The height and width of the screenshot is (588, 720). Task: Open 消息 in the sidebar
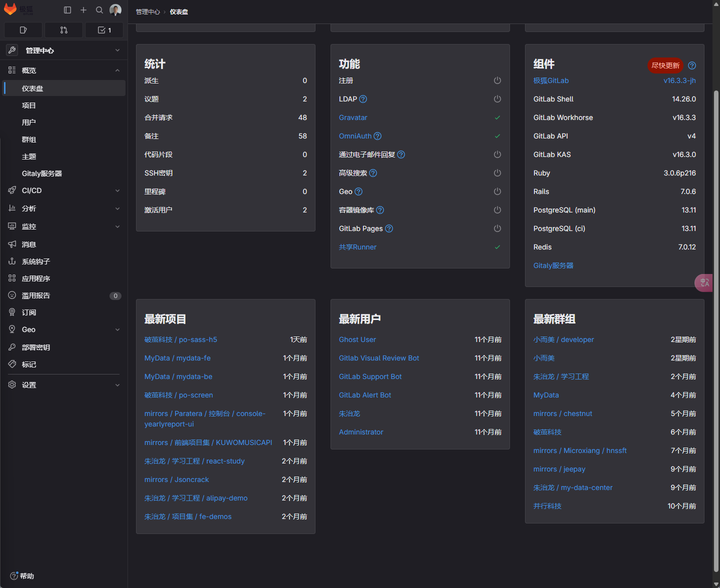tap(63, 244)
